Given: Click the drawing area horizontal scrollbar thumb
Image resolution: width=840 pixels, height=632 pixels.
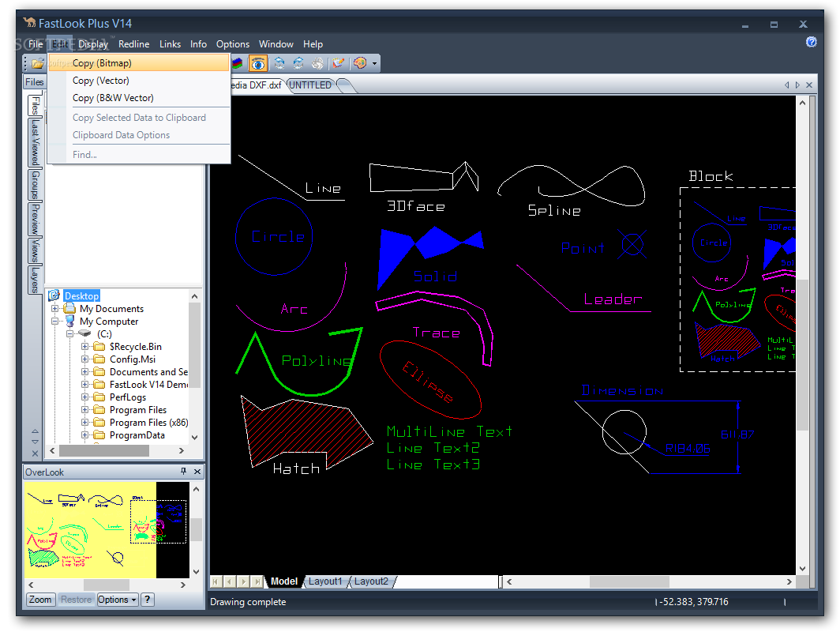Looking at the screenshot, I should tap(629, 581).
